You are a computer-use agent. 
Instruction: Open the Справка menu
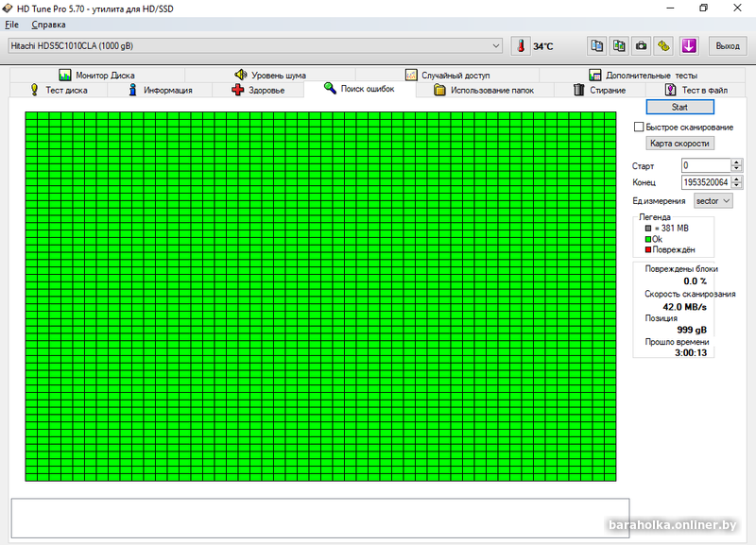coord(48,25)
